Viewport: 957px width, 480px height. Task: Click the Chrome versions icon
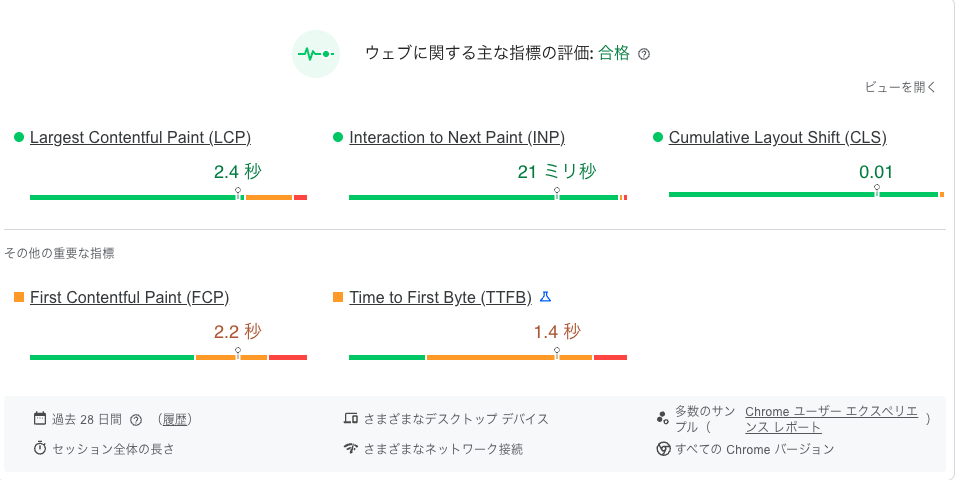(x=662, y=448)
